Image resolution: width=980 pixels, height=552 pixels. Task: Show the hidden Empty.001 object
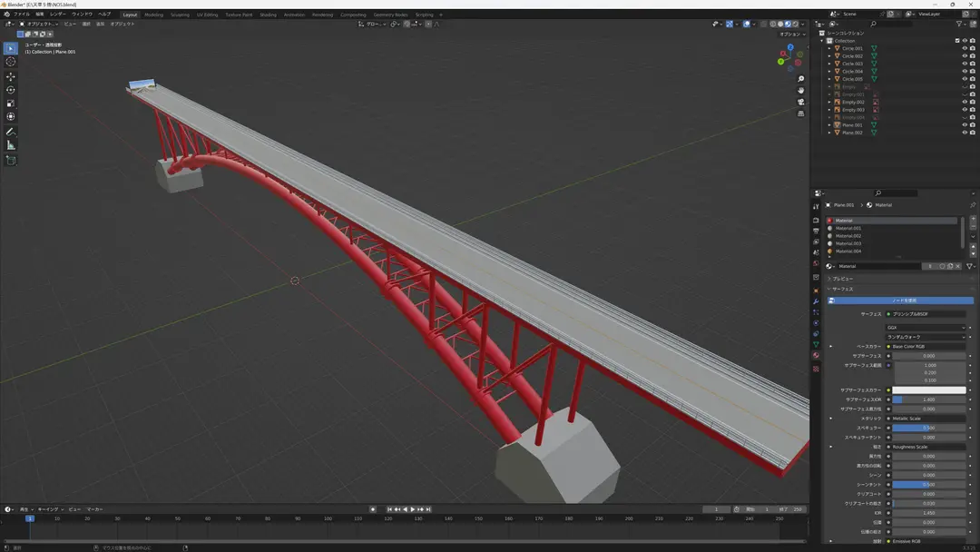tap(965, 94)
